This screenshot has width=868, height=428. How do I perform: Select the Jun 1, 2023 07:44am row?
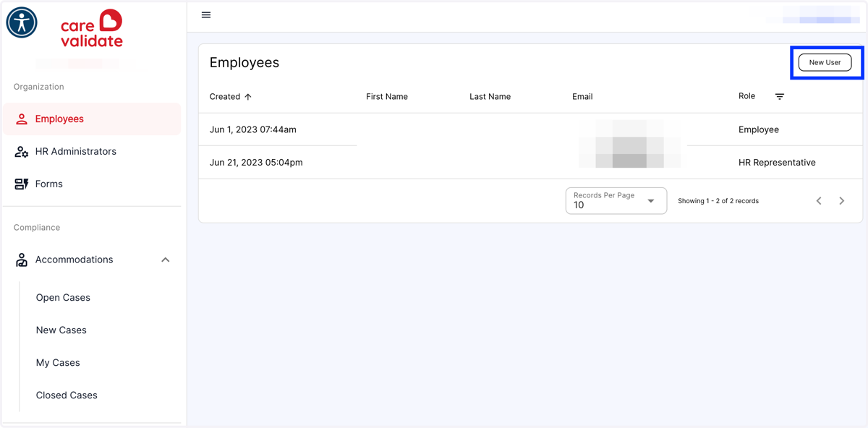tap(530, 130)
